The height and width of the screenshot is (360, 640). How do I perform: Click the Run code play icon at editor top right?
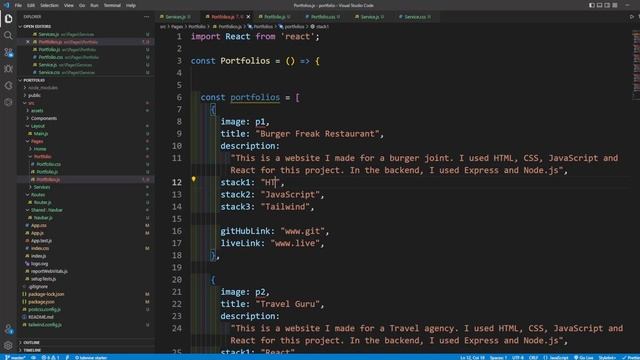pyautogui.click(x=631, y=17)
